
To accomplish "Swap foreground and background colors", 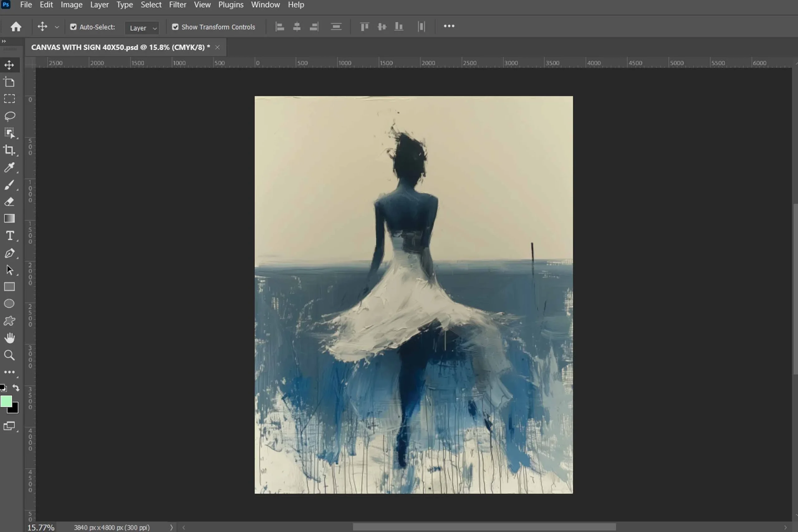I will pyautogui.click(x=16, y=387).
